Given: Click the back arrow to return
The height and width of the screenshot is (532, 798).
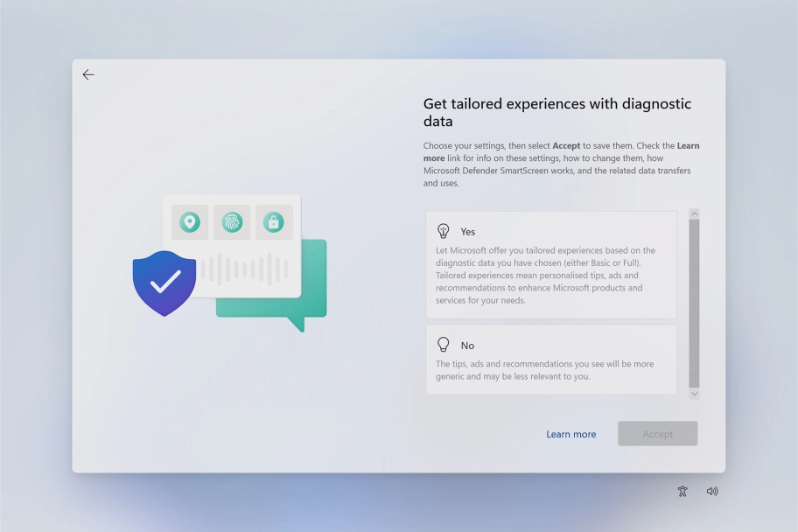Looking at the screenshot, I should [88, 75].
